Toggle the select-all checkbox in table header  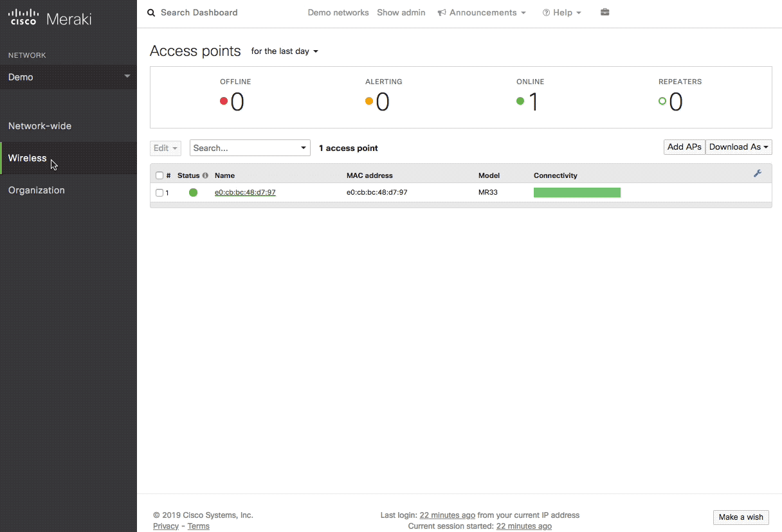coord(159,175)
